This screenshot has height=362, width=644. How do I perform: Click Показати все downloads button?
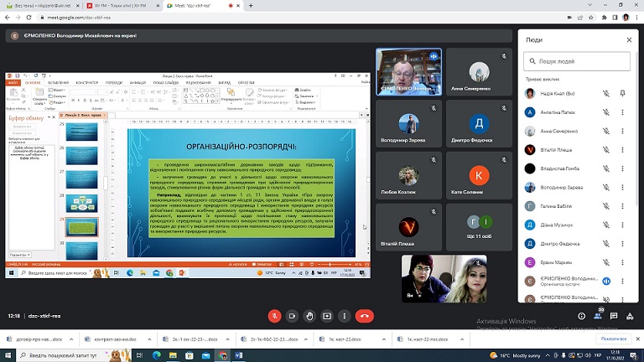pyautogui.click(x=613, y=339)
